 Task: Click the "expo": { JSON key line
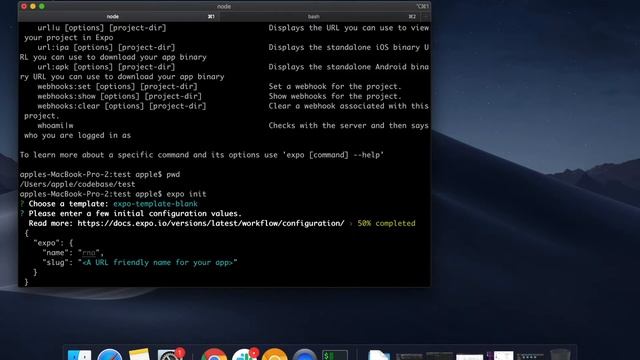53,243
